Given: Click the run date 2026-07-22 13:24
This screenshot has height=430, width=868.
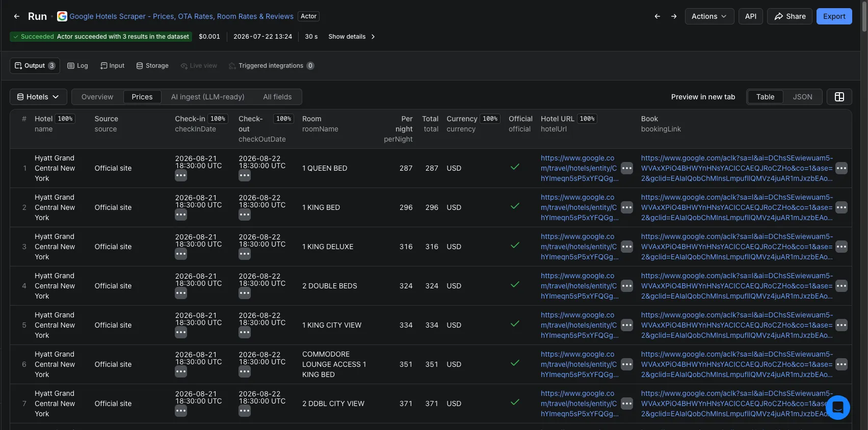Looking at the screenshot, I should point(262,37).
